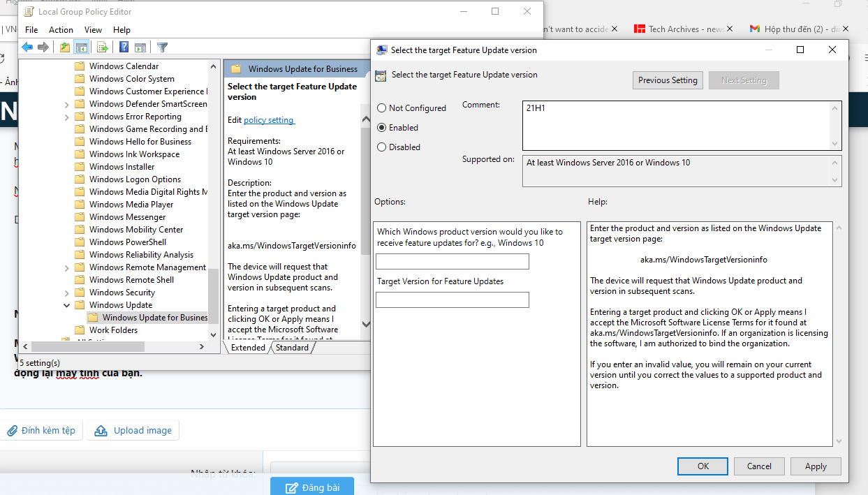Viewport: 868px width, 495px height.
Task: Collapse the Windows Update tree node
Action: pos(67,305)
